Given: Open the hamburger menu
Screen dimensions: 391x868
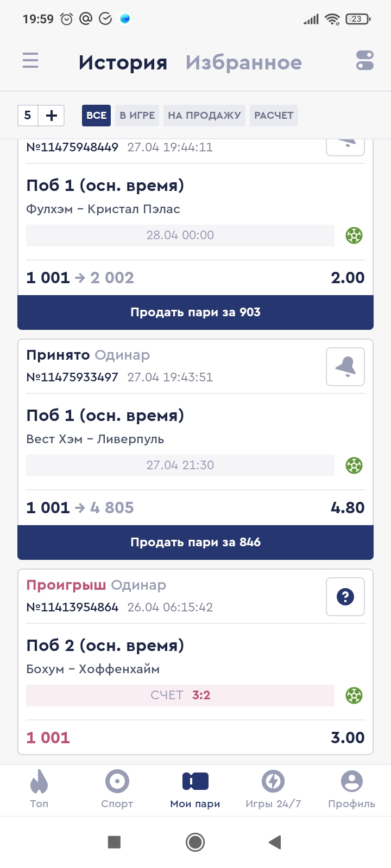Looking at the screenshot, I should 30,60.
